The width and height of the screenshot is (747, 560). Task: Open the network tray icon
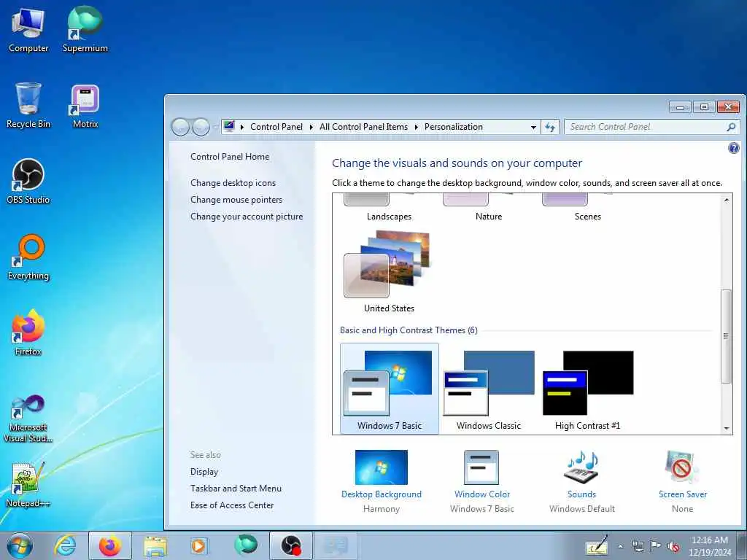pyautogui.click(x=638, y=547)
